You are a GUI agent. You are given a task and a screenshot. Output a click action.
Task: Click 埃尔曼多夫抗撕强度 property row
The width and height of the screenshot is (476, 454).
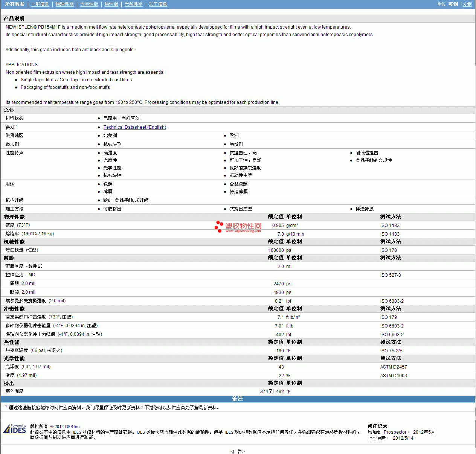click(x=238, y=301)
